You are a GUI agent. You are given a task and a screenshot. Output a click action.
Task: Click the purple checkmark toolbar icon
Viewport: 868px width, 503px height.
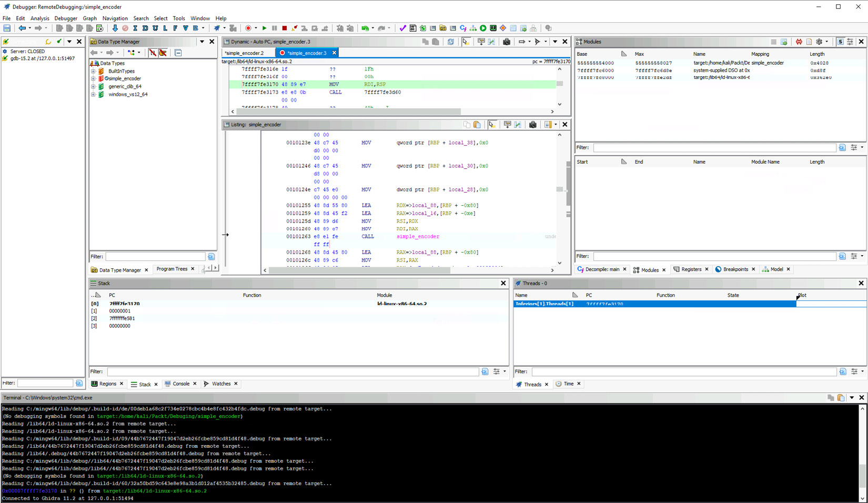point(402,28)
